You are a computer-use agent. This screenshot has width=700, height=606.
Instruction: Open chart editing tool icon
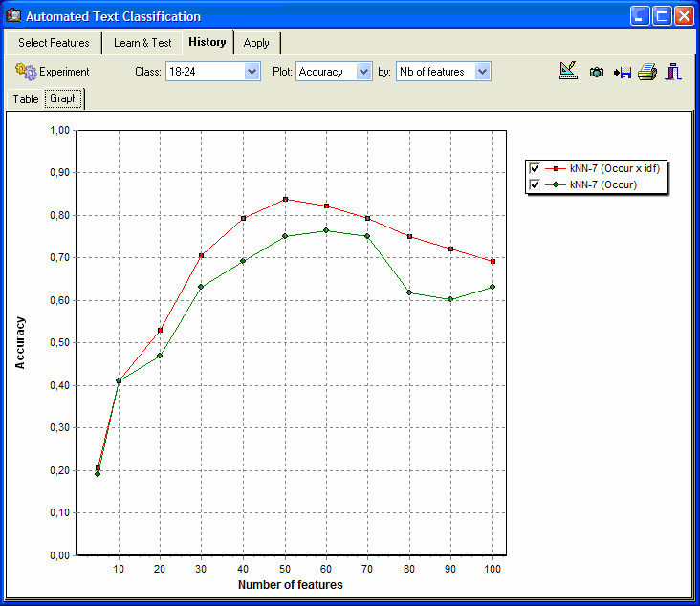tap(569, 71)
